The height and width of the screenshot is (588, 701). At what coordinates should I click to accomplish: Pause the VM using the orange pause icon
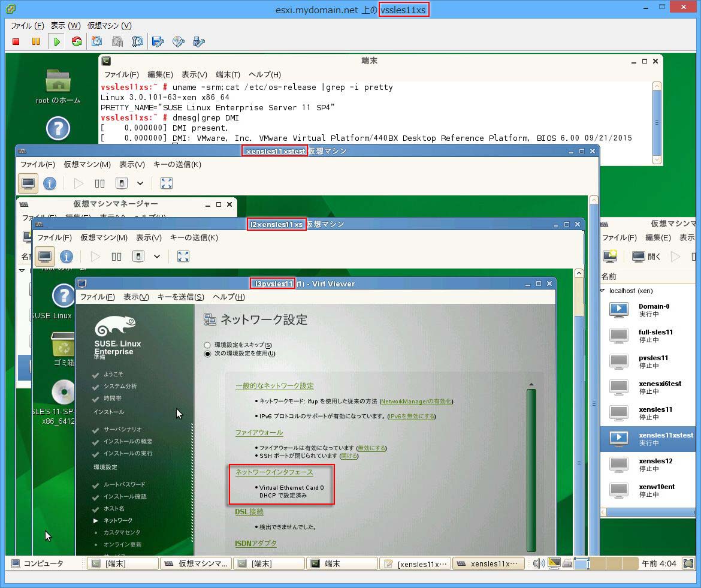pos(36,41)
